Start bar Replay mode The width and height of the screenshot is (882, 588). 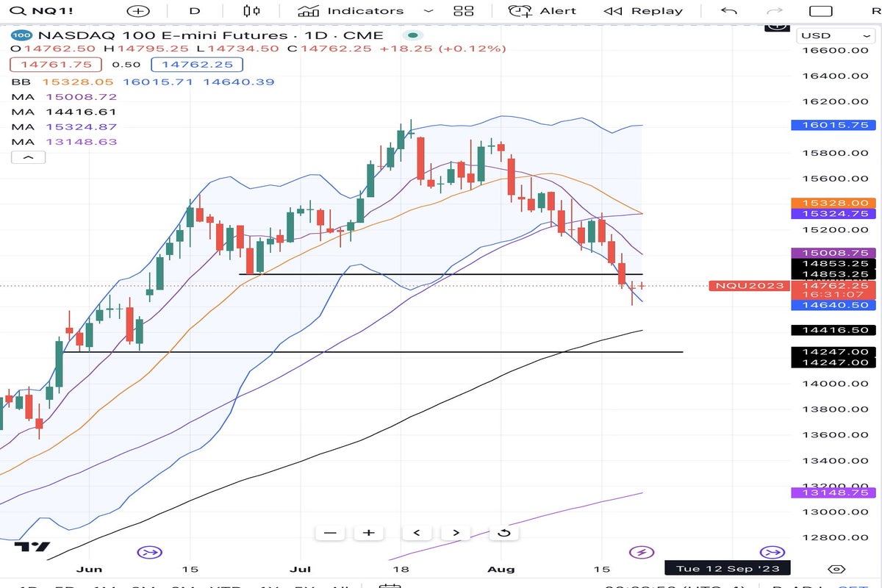(643, 11)
